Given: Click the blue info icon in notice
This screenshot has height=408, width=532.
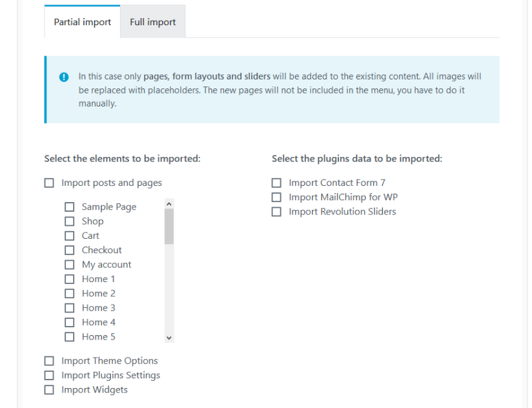Looking at the screenshot, I should pos(64,77).
